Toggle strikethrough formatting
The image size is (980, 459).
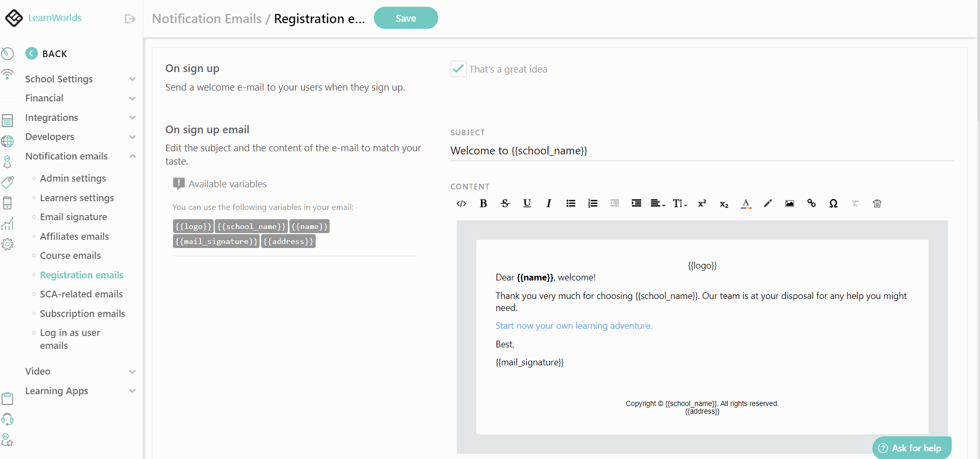point(505,203)
